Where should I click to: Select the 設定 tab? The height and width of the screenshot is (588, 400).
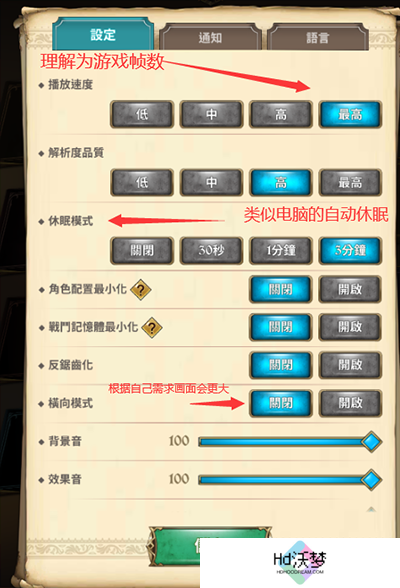click(103, 34)
